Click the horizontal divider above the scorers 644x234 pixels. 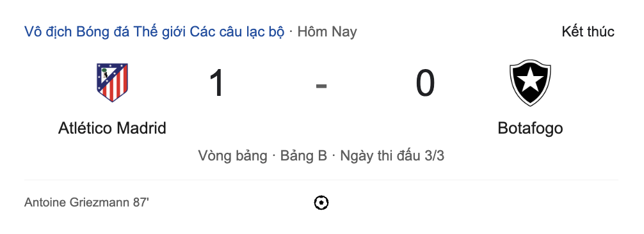(321, 180)
